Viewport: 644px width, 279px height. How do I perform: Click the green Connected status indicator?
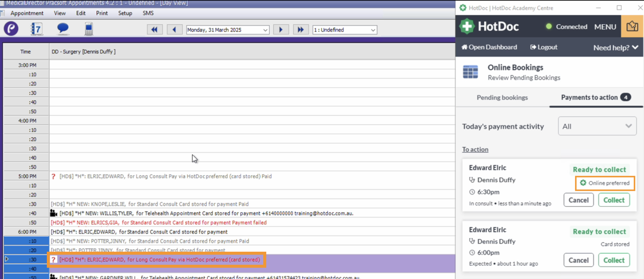pyautogui.click(x=549, y=26)
